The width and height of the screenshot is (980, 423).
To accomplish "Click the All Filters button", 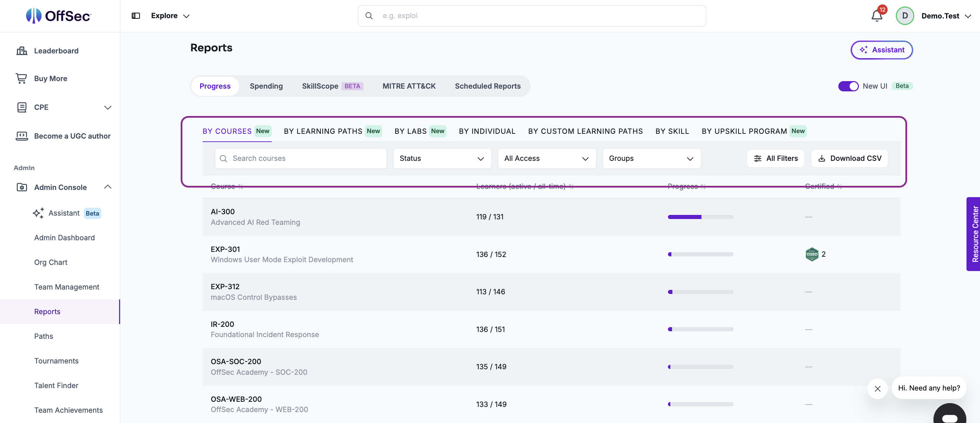I will (x=775, y=158).
